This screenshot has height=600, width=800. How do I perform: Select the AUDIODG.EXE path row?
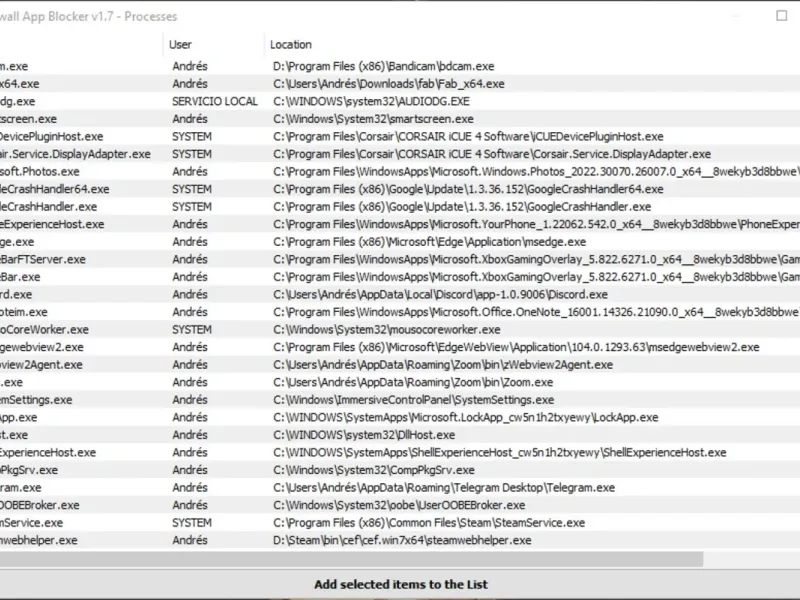pos(371,101)
